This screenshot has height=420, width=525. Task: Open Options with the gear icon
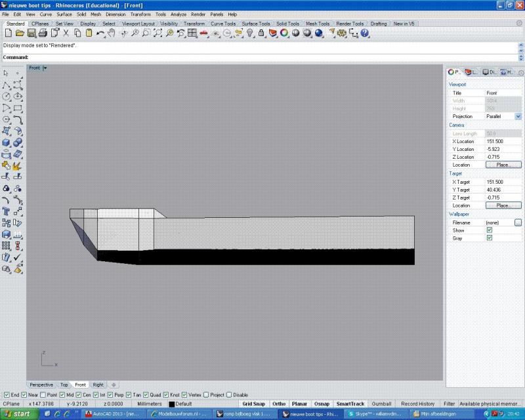(342, 33)
